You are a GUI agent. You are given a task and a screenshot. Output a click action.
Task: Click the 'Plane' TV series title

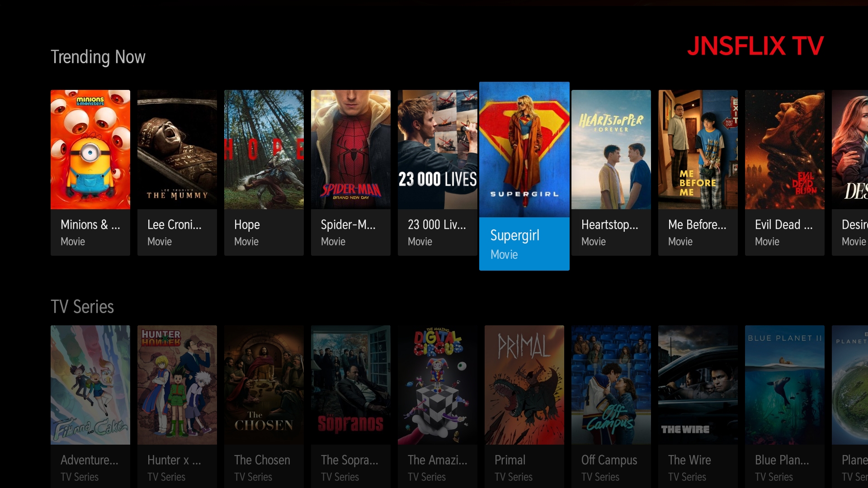point(854,460)
